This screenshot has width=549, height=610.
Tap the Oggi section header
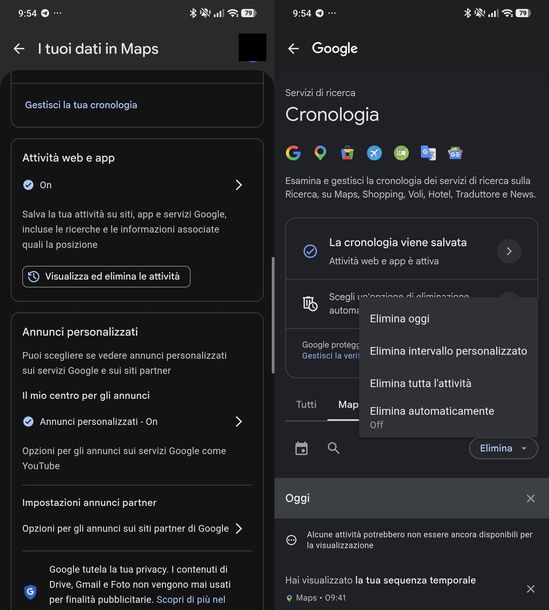click(x=412, y=498)
